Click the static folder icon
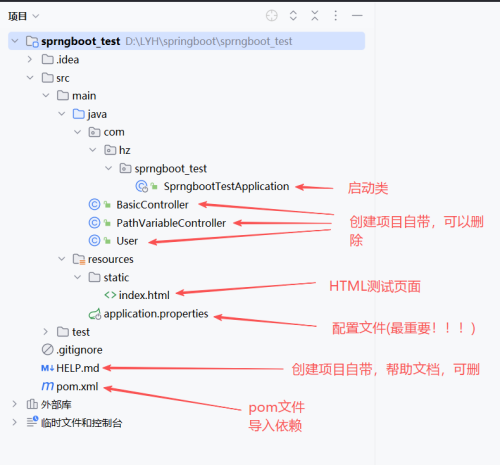The height and width of the screenshot is (465, 500). click(x=94, y=277)
